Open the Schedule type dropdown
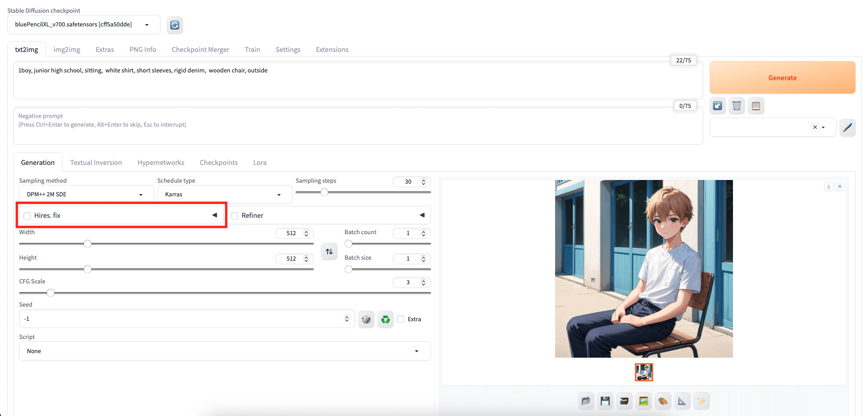 coord(223,195)
